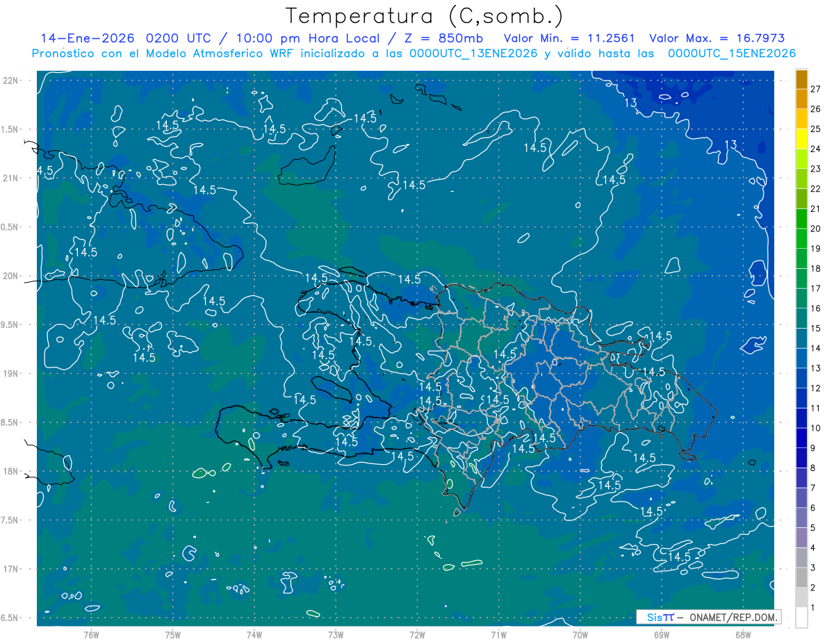This screenshot has height=644, width=834.
Task: Pick the yellow swatch between 24 and 25
Action: pos(801,139)
